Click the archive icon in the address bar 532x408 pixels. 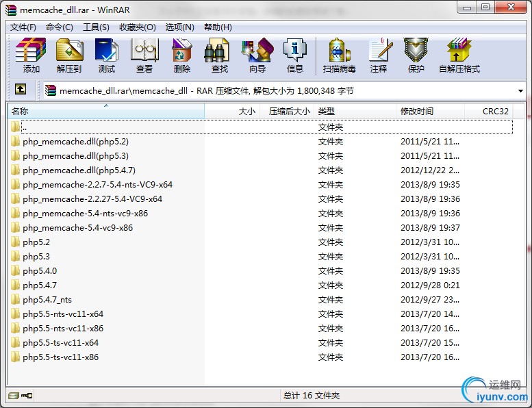click(x=51, y=90)
